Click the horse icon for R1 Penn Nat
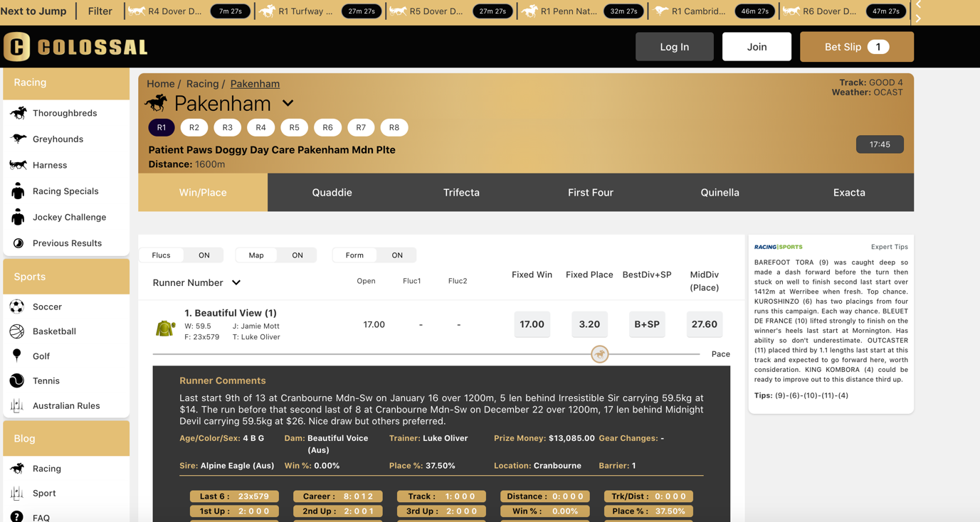 coord(529,11)
